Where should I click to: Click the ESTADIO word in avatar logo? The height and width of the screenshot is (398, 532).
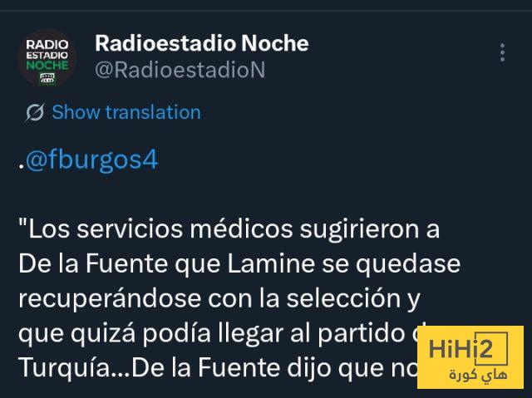click(47, 55)
